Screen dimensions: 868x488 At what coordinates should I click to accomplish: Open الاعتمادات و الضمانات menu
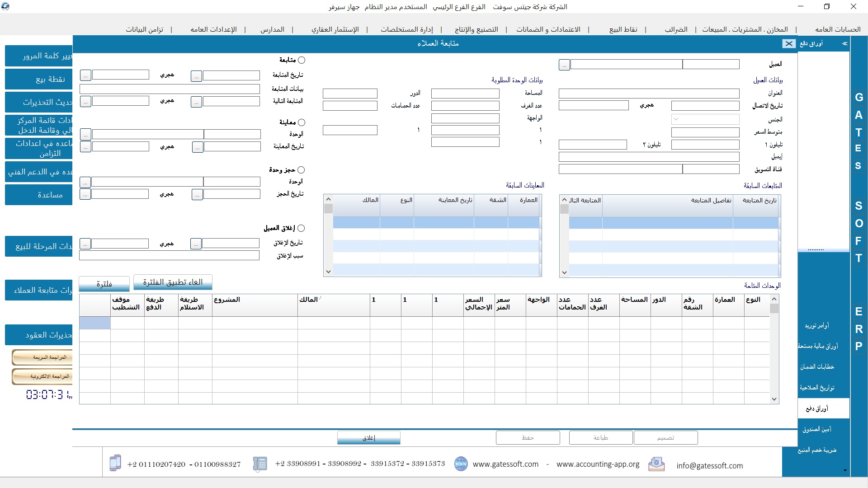point(548,29)
